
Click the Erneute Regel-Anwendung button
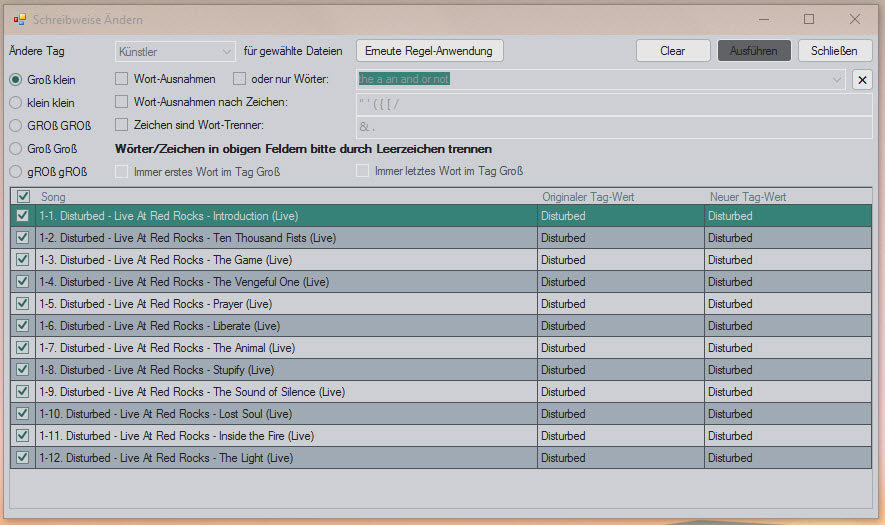pyautogui.click(x=430, y=51)
